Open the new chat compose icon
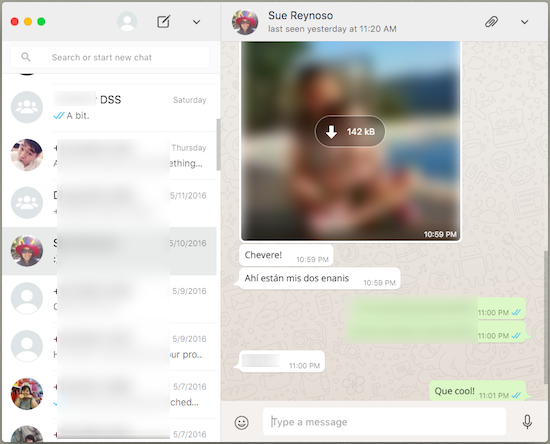 click(163, 22)
